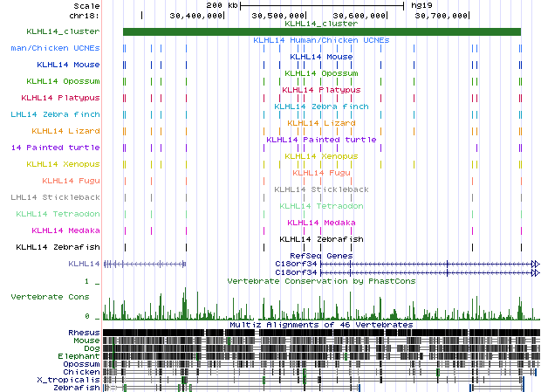Select the Elephant alignment row label
The height and width of the screenshot is (392, 541).
pos(81,356)
